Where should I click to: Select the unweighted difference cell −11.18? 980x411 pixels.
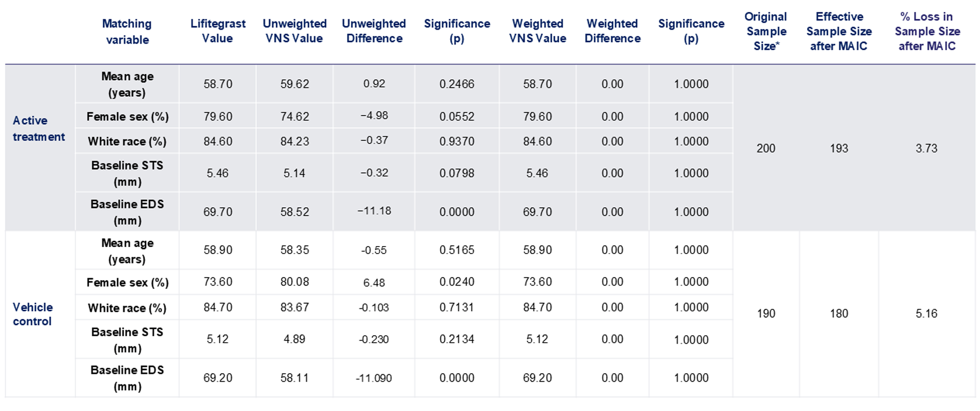pos(374,211)
